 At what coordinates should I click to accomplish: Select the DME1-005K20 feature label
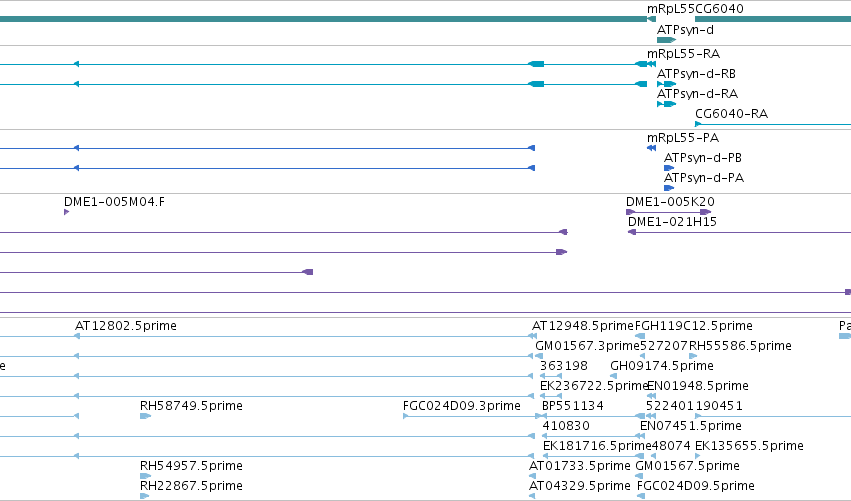coord(670,202)
